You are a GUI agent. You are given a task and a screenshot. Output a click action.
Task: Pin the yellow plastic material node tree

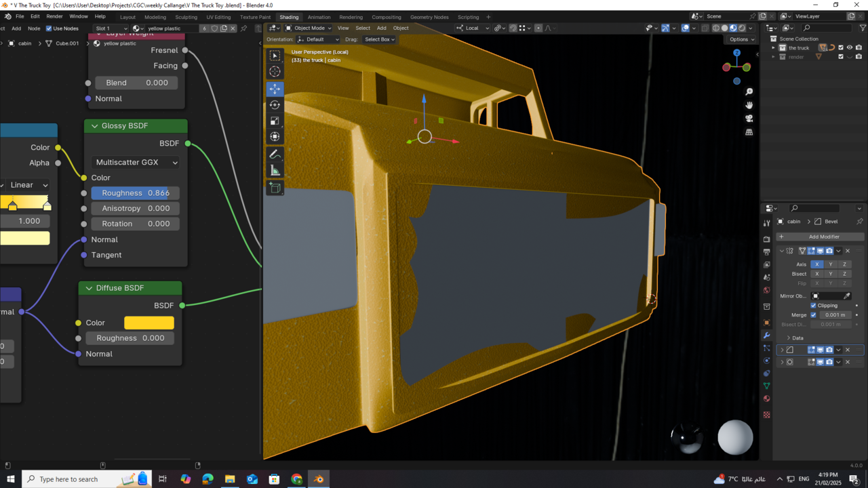point(244,28)
